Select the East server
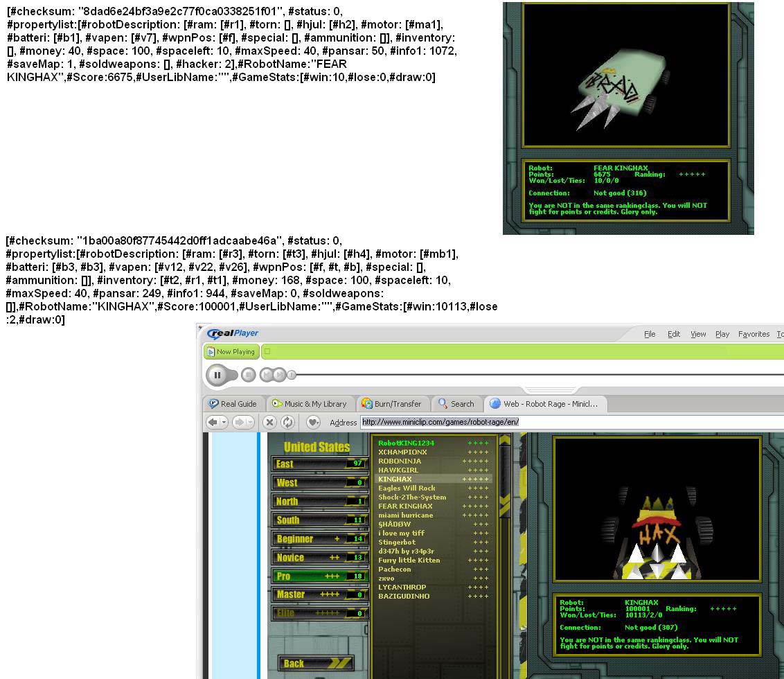 click(x=319, y=464)
